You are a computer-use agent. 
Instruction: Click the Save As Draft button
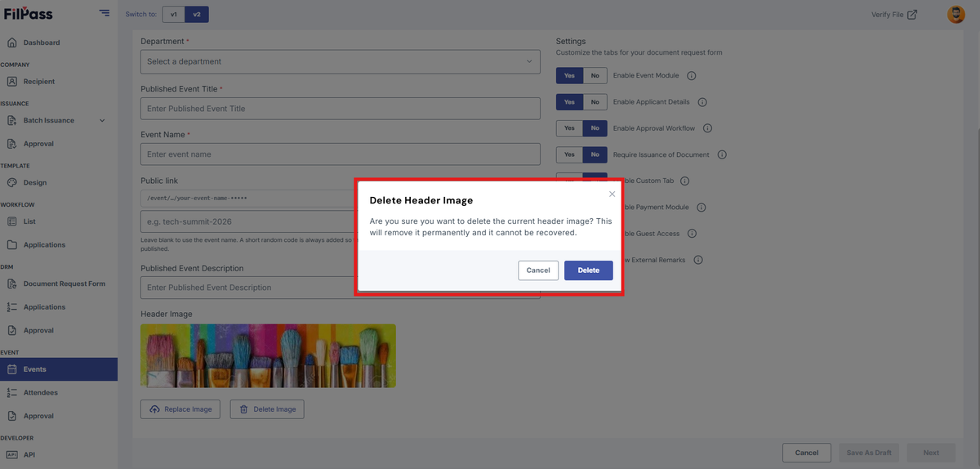[x=869, y=453]
